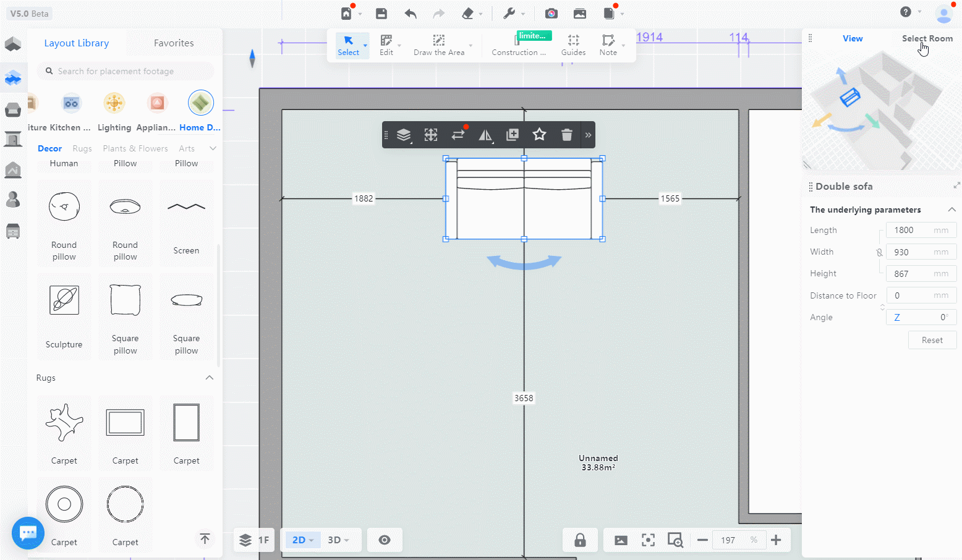Image resolution: width=962 pixels, height=560 pixels.
Task: Click the camera render icon in top bar
Action: coord(551,14)
